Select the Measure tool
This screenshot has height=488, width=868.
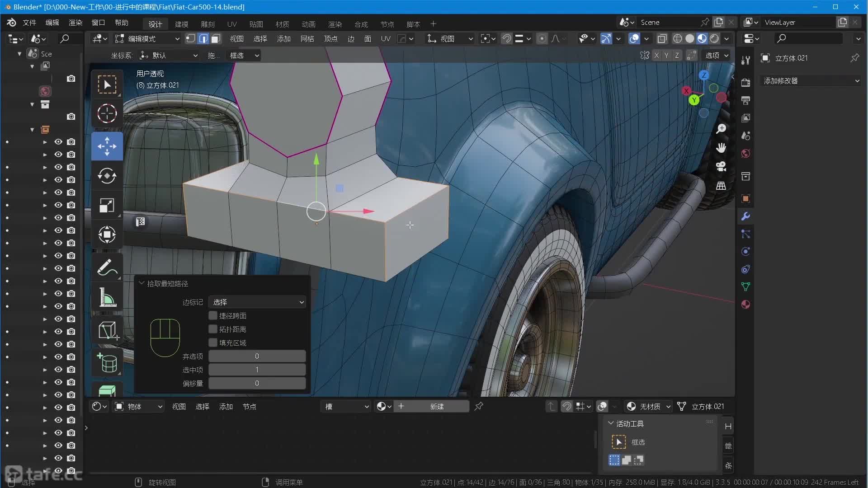[107, 298]
